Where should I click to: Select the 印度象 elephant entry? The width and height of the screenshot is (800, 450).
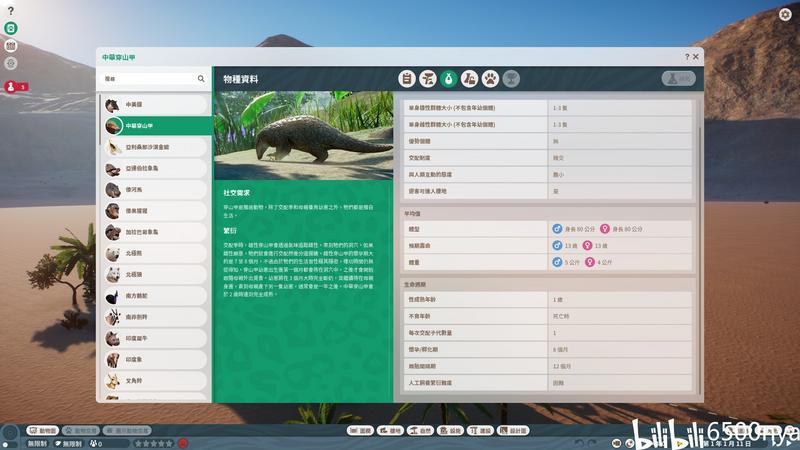156,360
